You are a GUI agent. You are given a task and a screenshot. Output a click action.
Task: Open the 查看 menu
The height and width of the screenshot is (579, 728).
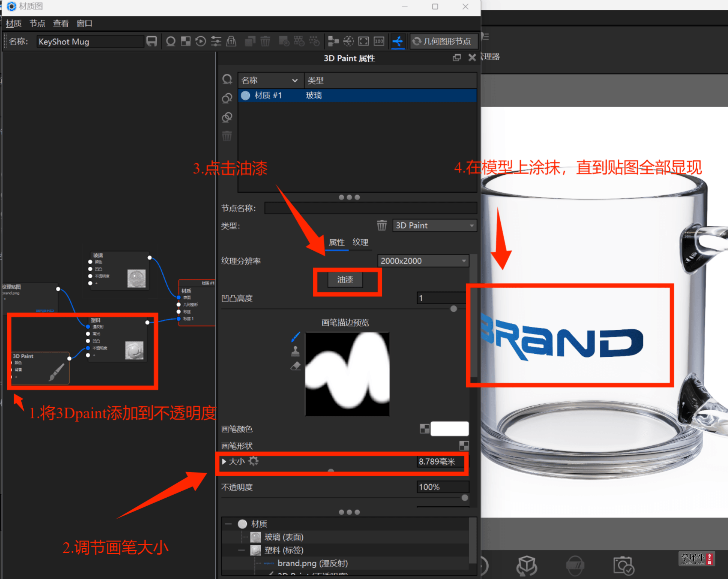click(x=61, y=23)
